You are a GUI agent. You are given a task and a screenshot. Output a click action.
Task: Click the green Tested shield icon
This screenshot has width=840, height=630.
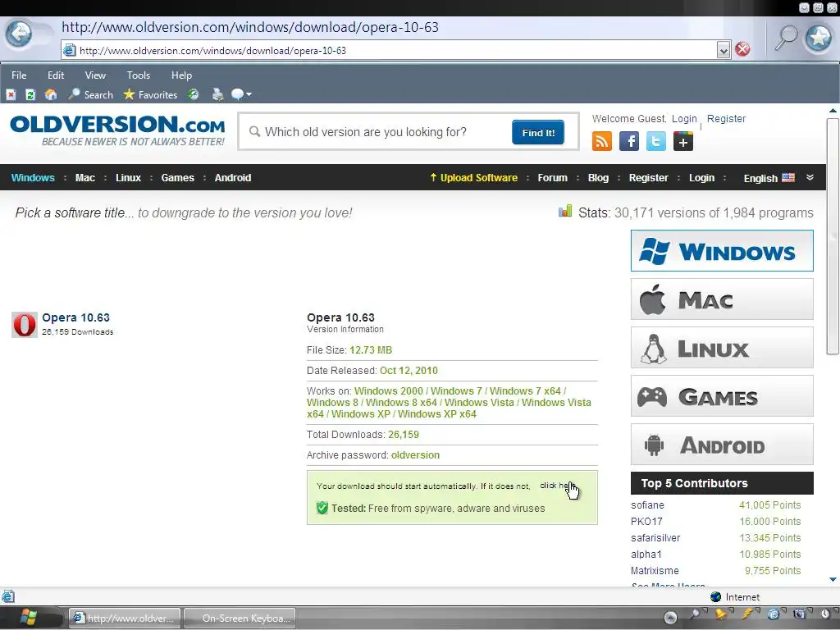[322, 508]
